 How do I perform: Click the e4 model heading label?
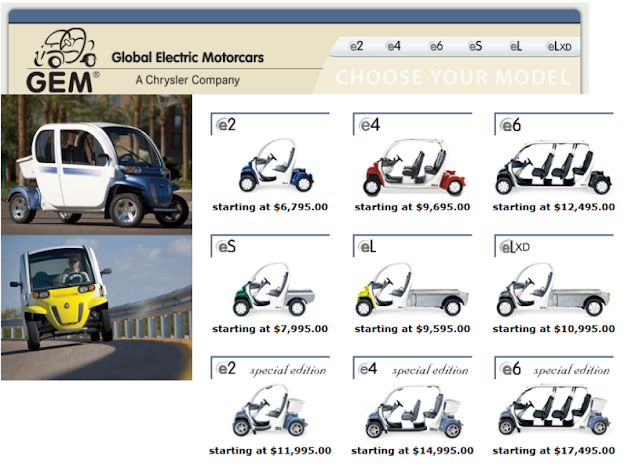pyautogui.click(x=369, y=124)
